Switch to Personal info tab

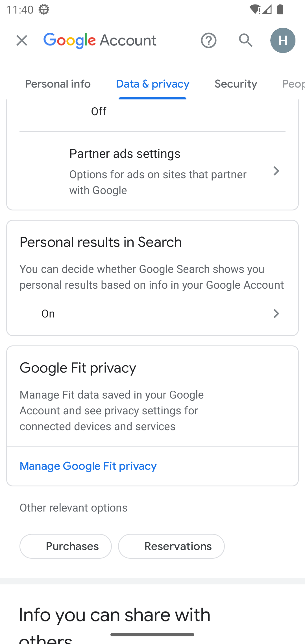pos(58,84)
